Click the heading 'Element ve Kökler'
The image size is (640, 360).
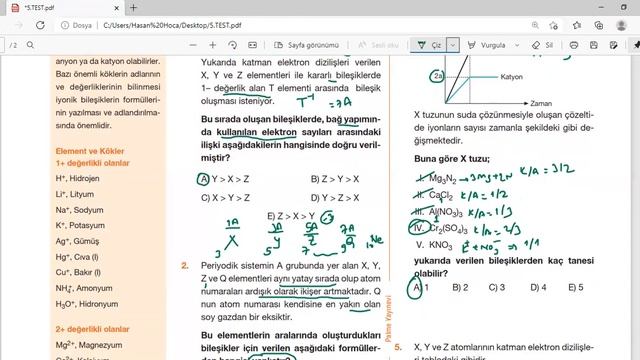(x=90, y=151)
